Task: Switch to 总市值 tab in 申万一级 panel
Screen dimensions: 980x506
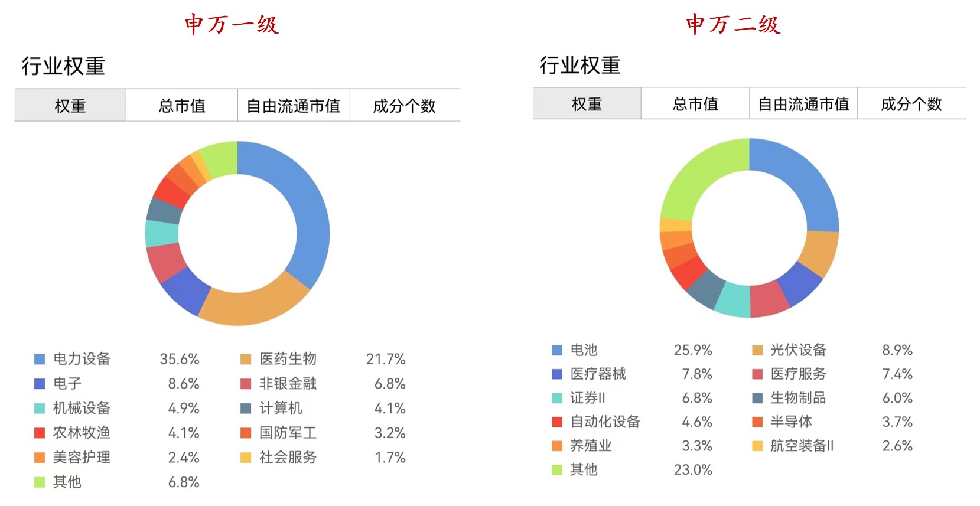Action: click(181, 106)
